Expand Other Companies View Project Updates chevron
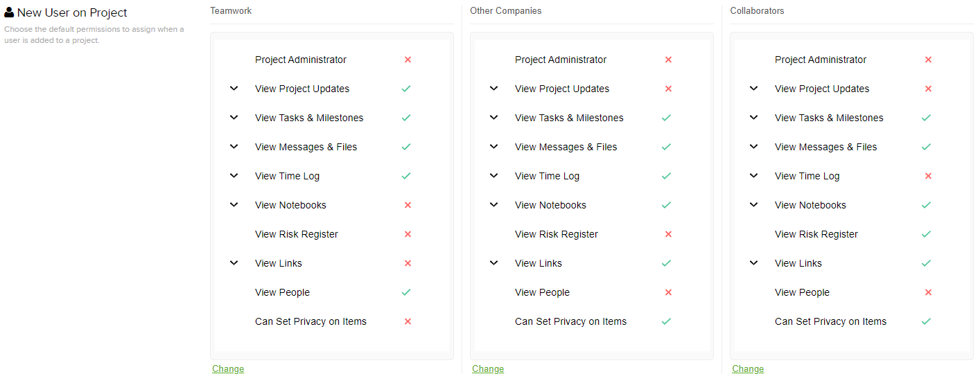This screenshot has height=383, width=980. [494, 89]
